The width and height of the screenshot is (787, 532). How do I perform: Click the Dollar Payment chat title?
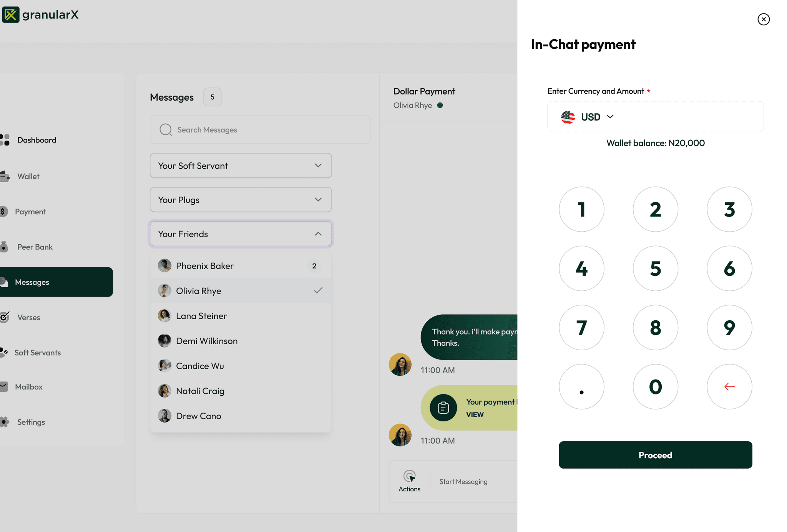coord(424,91)
